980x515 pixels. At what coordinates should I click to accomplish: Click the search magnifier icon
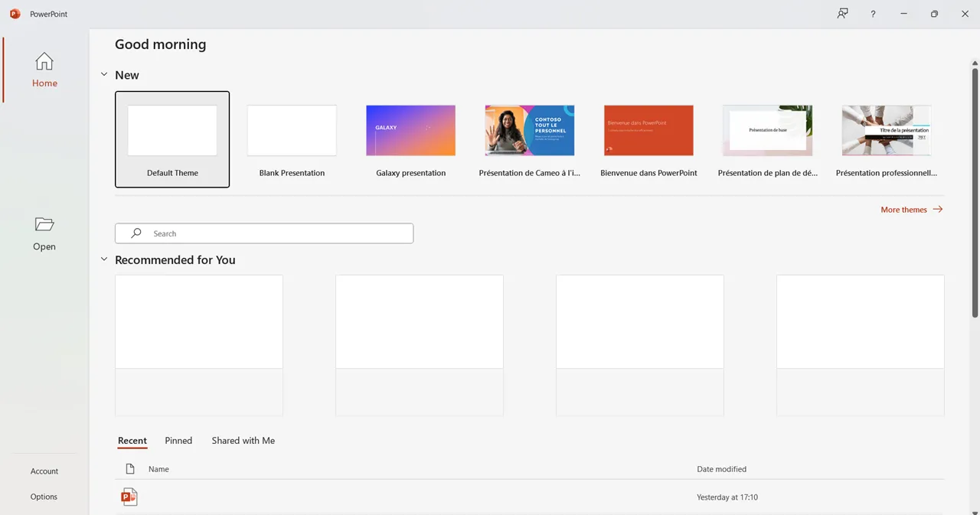(x=136, y=233)
